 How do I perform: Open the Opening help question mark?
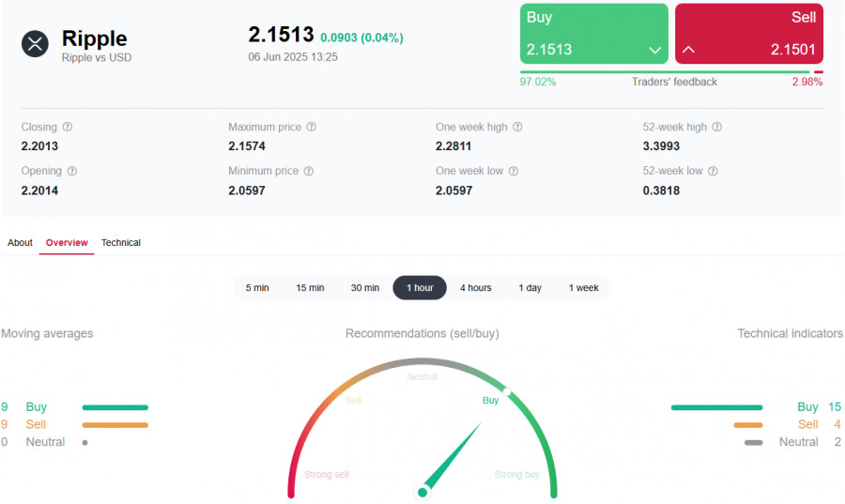[x=72, y=171]
